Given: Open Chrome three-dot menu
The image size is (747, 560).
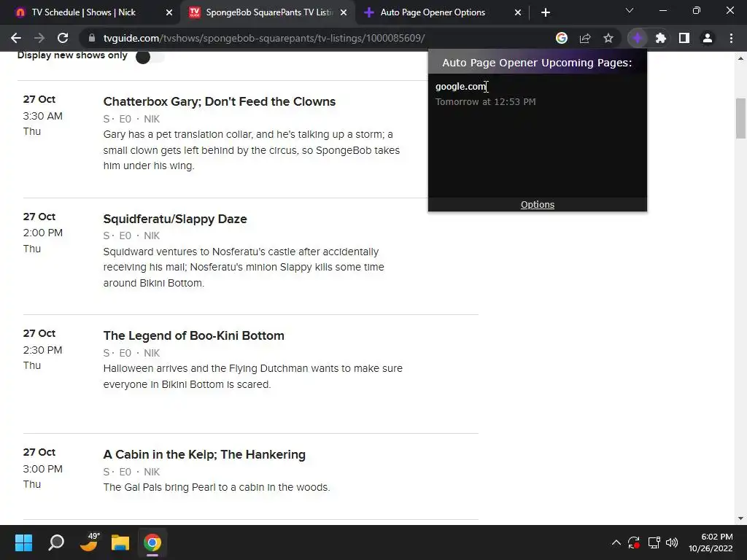Looking at the screenshot, I should pos(731,38).
